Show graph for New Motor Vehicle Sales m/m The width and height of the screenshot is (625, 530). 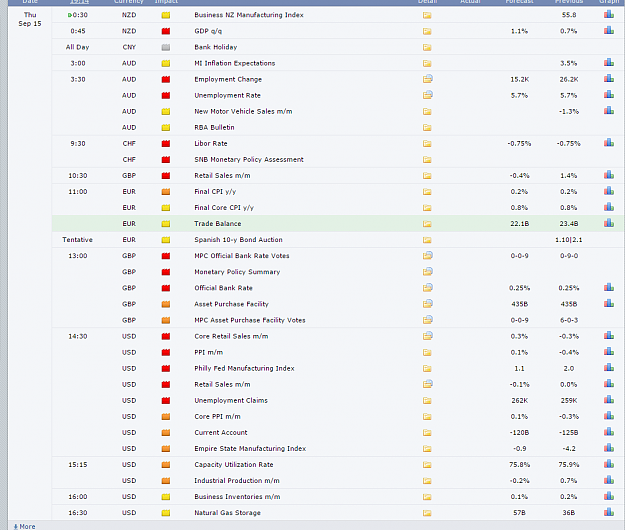[x=609, y=110]
